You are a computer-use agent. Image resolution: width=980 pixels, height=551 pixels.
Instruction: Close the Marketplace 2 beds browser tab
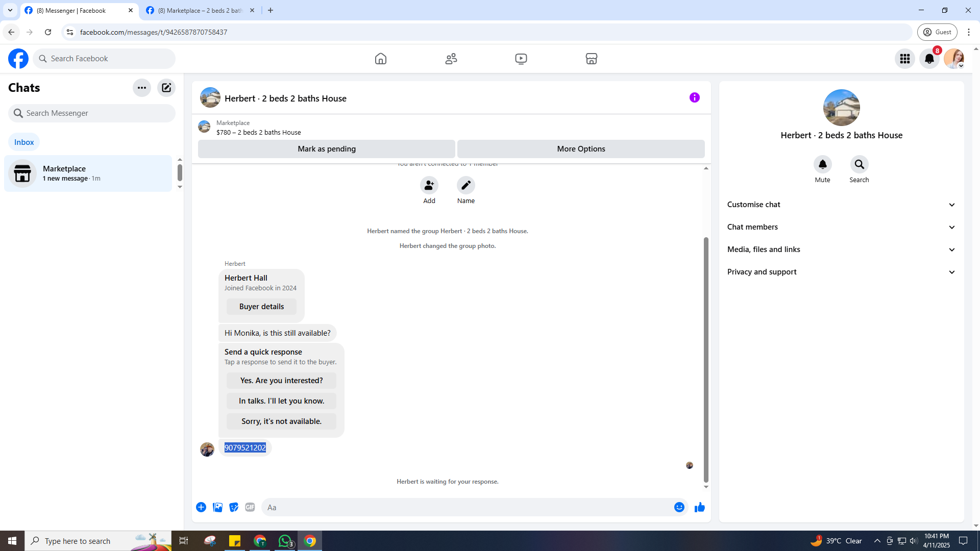point(252,10)
